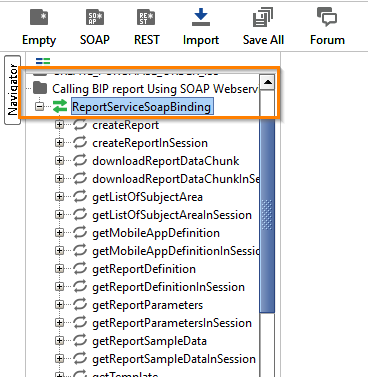Click the navigator scrollbar up arrow
Screen dimensions: 368x377
(x=267, y=82)
